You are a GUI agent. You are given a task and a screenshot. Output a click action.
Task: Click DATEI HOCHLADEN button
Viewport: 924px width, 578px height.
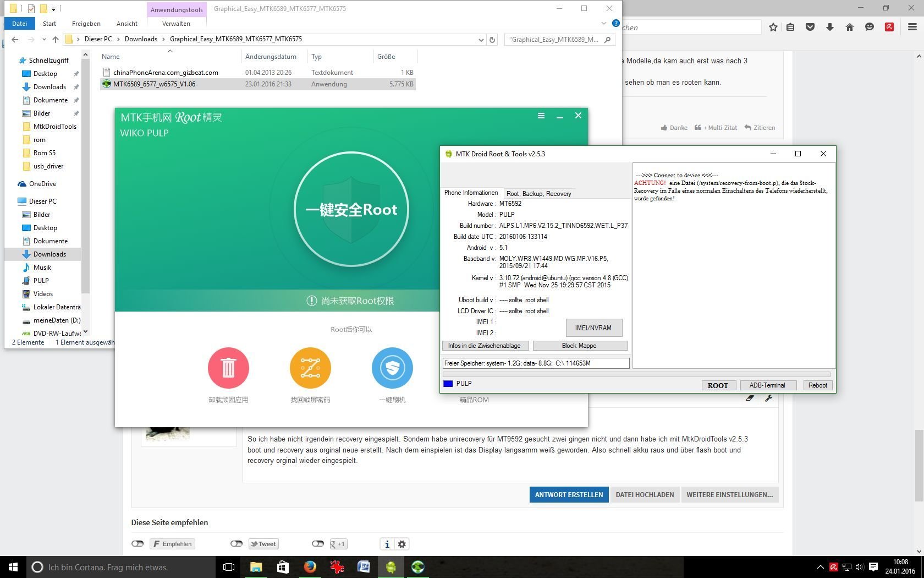tap(645, 494)
